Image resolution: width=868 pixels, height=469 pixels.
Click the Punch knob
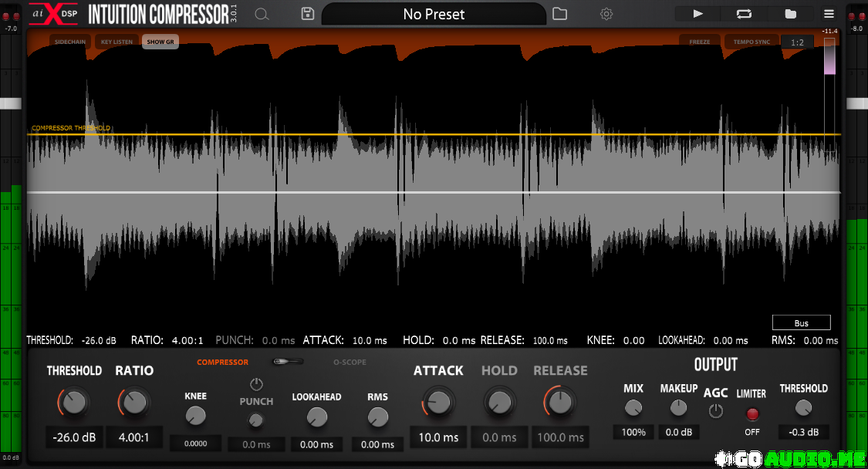pos(255,421)
